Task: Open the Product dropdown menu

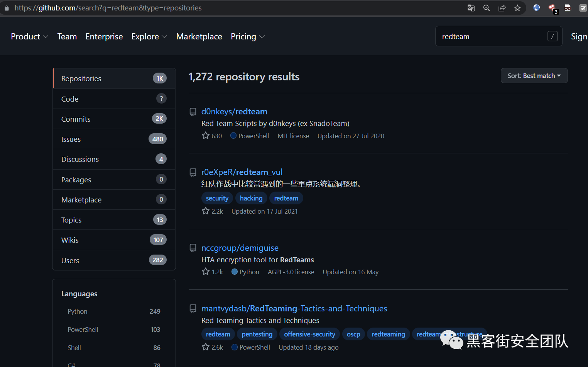Action: click(x=30, y=36)
